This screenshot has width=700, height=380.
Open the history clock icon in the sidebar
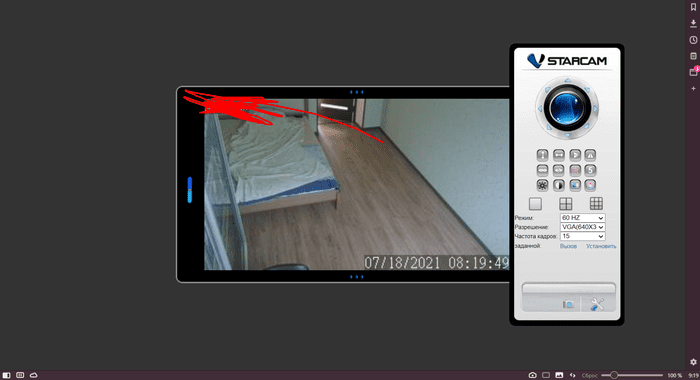(x=693, y=40)
